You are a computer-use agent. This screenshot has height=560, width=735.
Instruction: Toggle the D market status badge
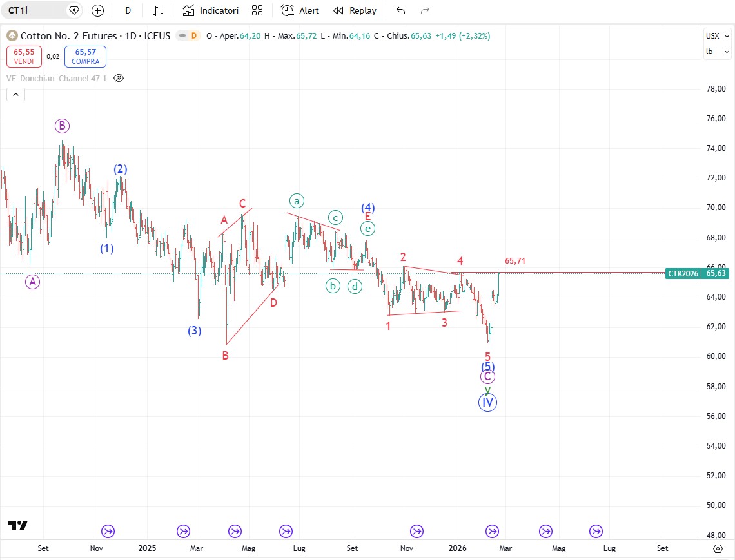(193, 36)
